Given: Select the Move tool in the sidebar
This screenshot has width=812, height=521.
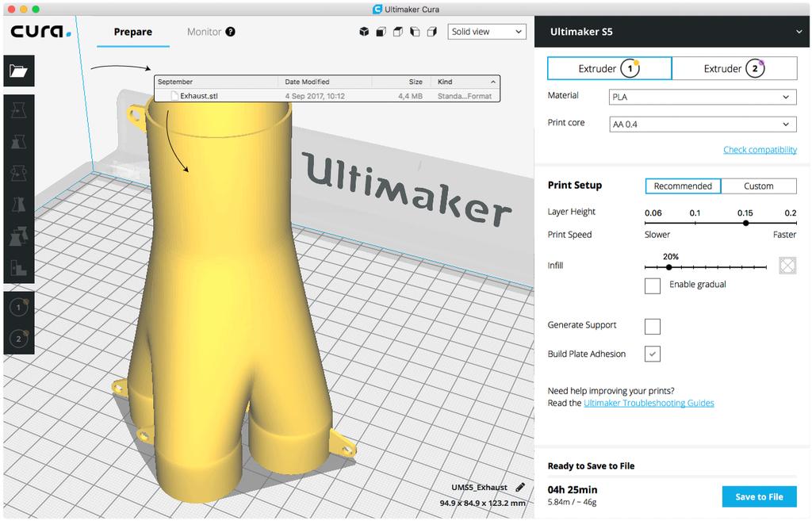Looking at the screenshot, I should pos(19,109).
